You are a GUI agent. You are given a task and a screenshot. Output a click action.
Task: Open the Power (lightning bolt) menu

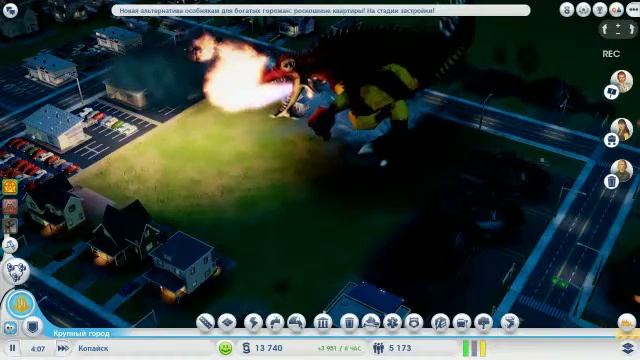[253, 322]
